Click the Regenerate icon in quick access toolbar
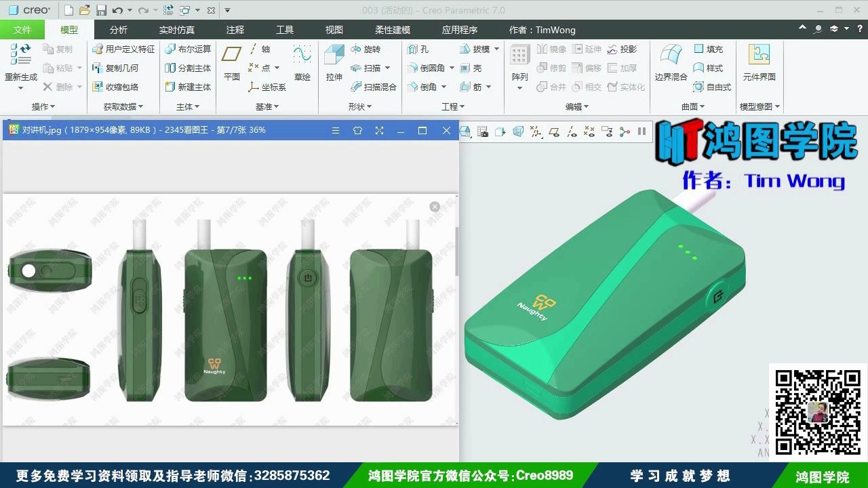 coord(169,10)
